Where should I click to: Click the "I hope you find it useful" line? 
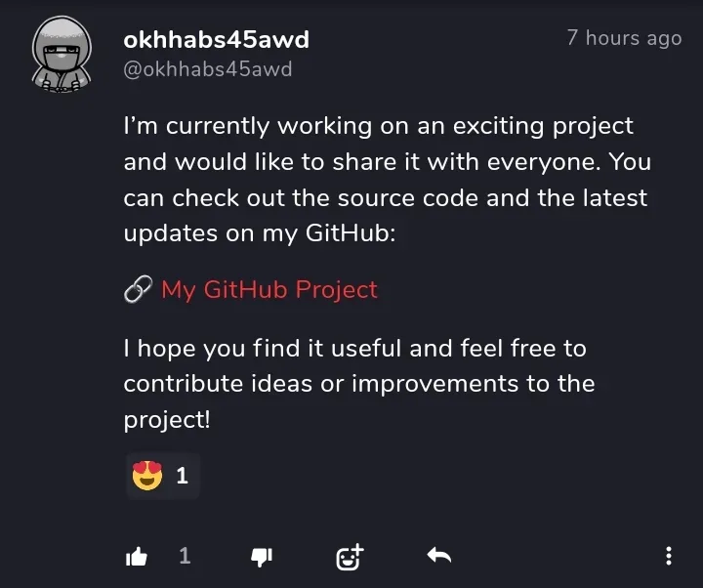[x=354, y=348]
